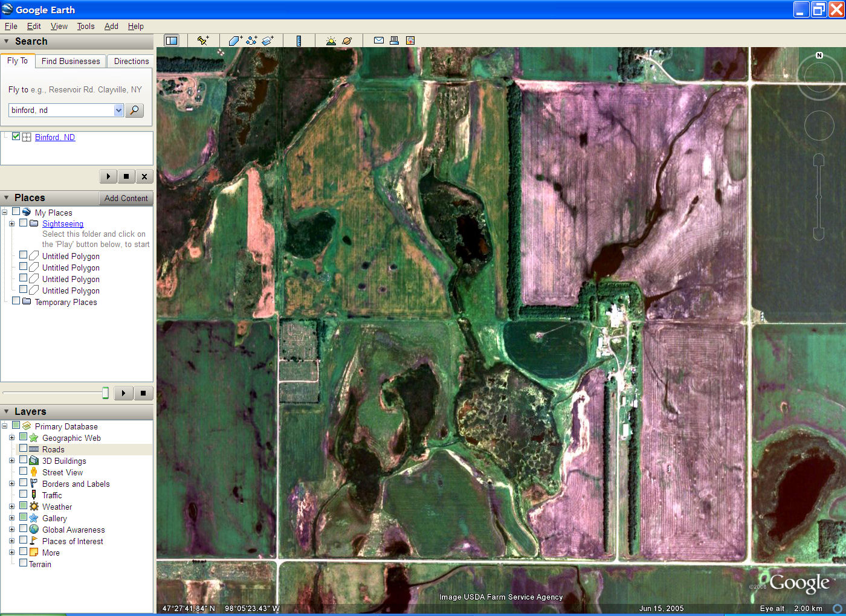Check the Temporary Places checkbox
This screenshot has height=616, width=846.
pos(16,301)
